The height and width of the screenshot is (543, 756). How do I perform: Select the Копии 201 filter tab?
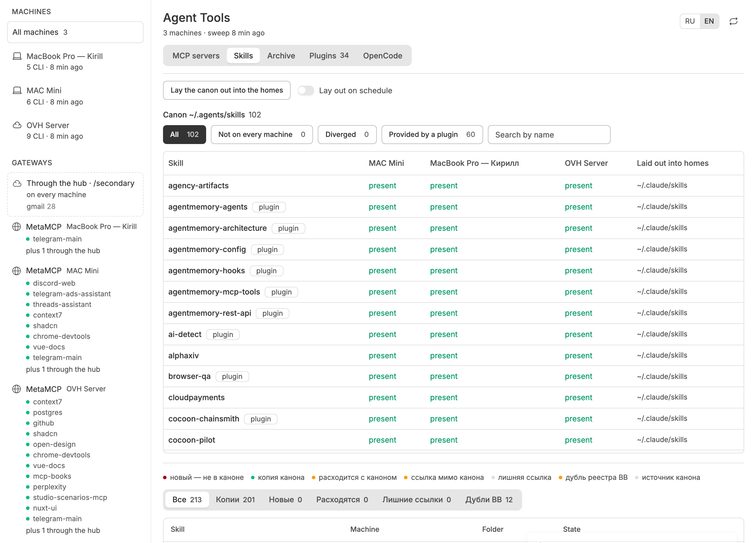[x=235, y=500]
